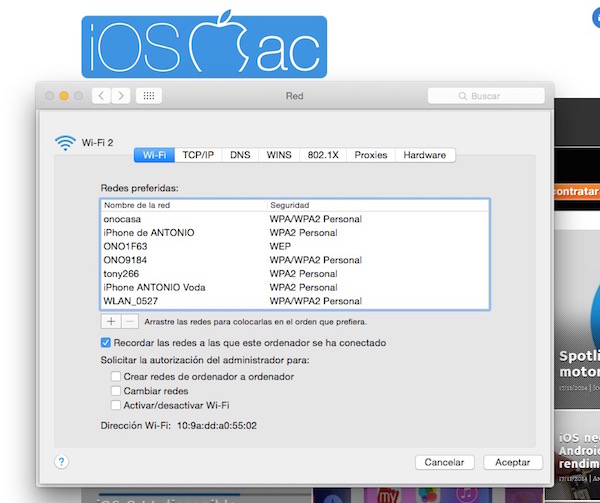Screen dimensions: 600x503
Task: Switch to the TCP/IP tab
Action: [x=197, y=155]
